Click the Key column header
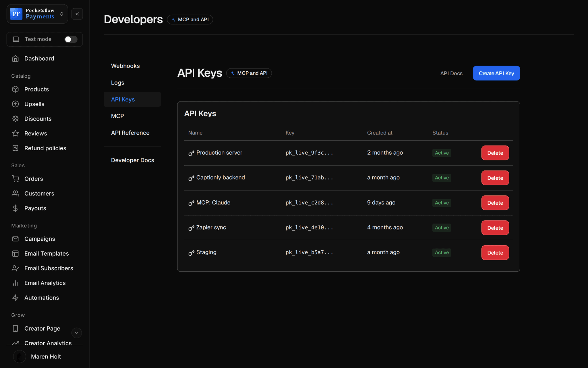 click(290, 133)
